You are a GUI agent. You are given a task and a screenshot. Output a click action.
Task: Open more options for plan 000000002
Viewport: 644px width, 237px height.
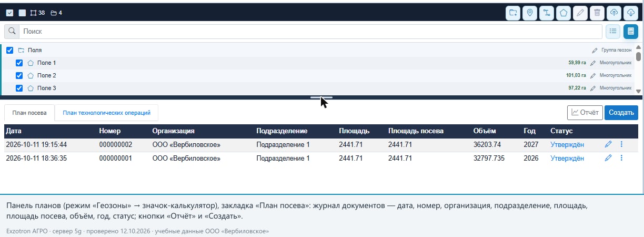pyautogui.click(x=621, y=144)
